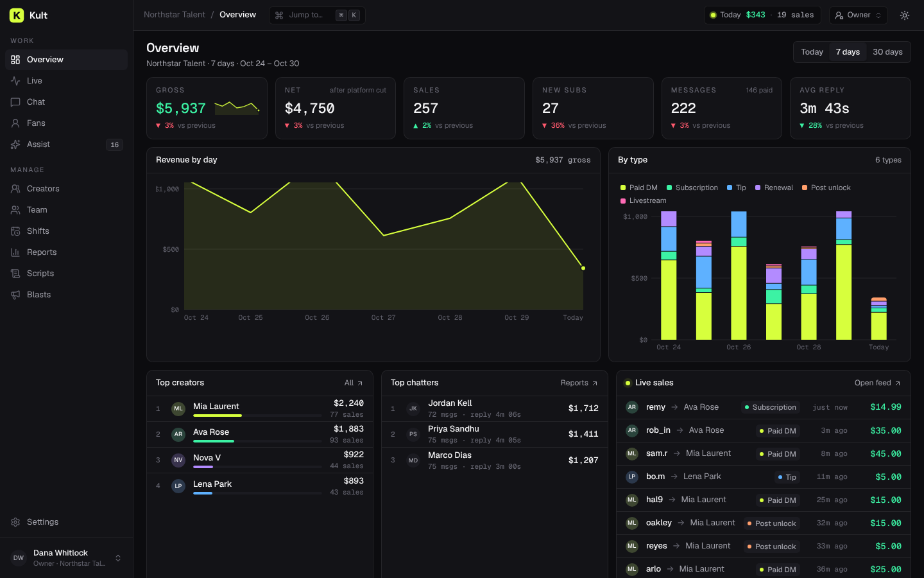Image resolution: width=924 pixels, height=578 pixels.
Task: Select the Today range tab
Action: [x=812, y=52]
